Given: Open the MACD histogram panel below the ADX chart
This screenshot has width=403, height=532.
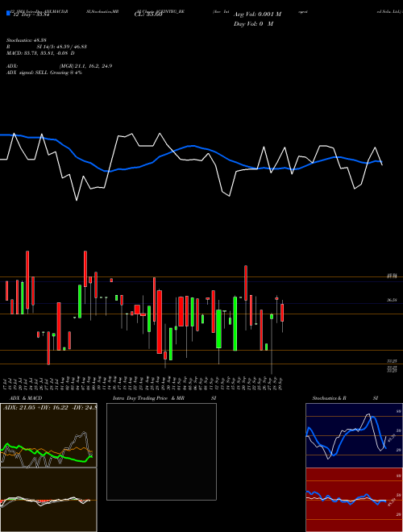Looking at the screenshot, I should coord(48,500).
